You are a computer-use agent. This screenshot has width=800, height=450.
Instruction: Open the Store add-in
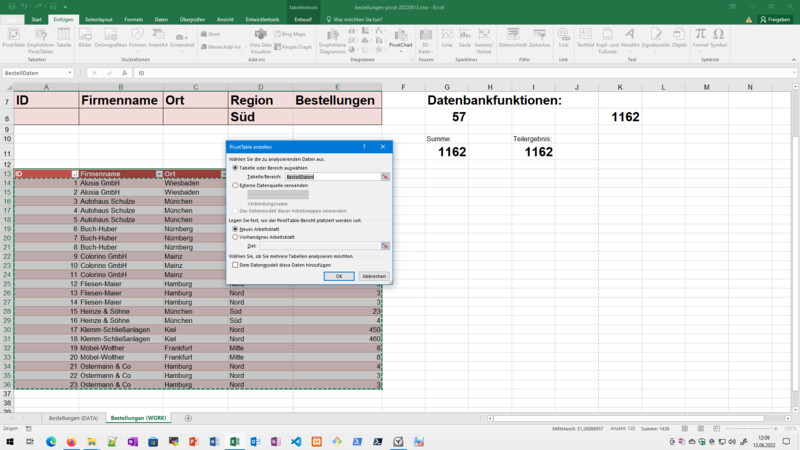click(210, 34)
